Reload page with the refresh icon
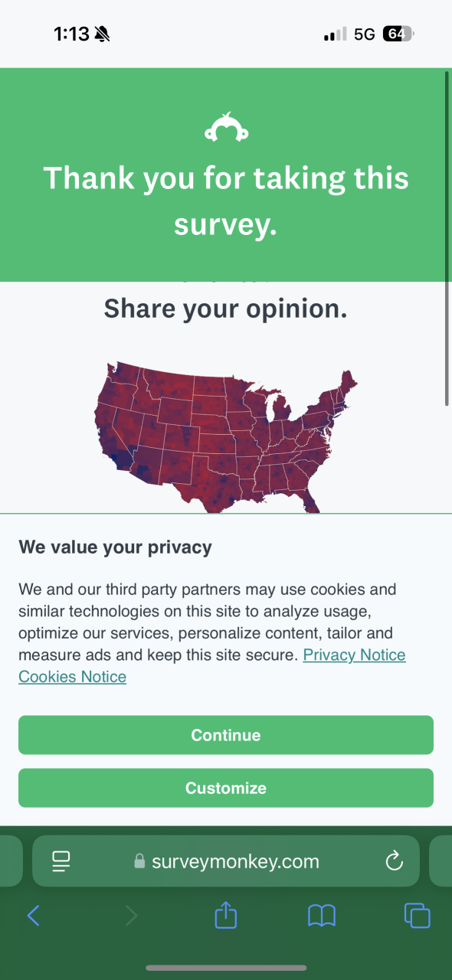 coord(394,861)
